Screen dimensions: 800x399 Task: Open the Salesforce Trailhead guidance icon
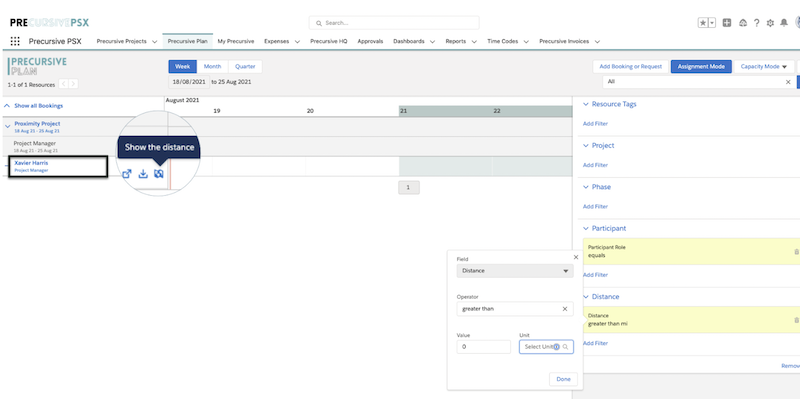743,23
